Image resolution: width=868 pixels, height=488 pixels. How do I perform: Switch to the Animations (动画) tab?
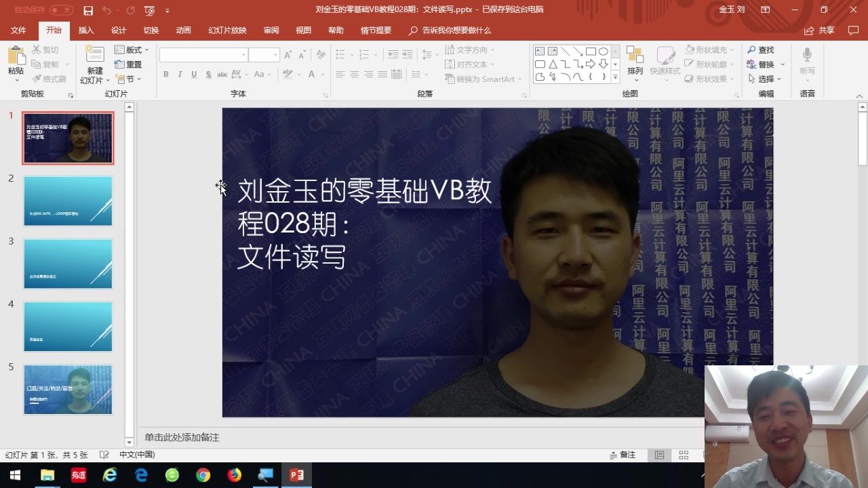(183, 30)
